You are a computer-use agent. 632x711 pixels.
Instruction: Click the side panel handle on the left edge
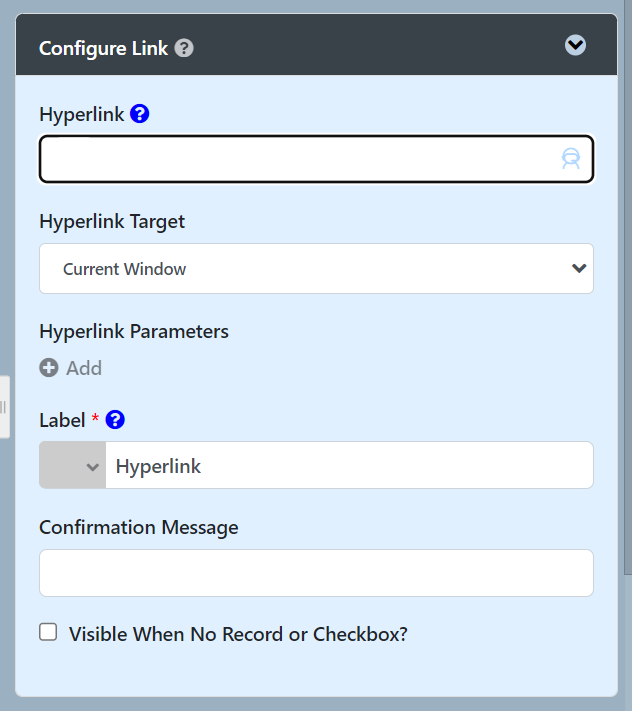click(x=4, y=406)
